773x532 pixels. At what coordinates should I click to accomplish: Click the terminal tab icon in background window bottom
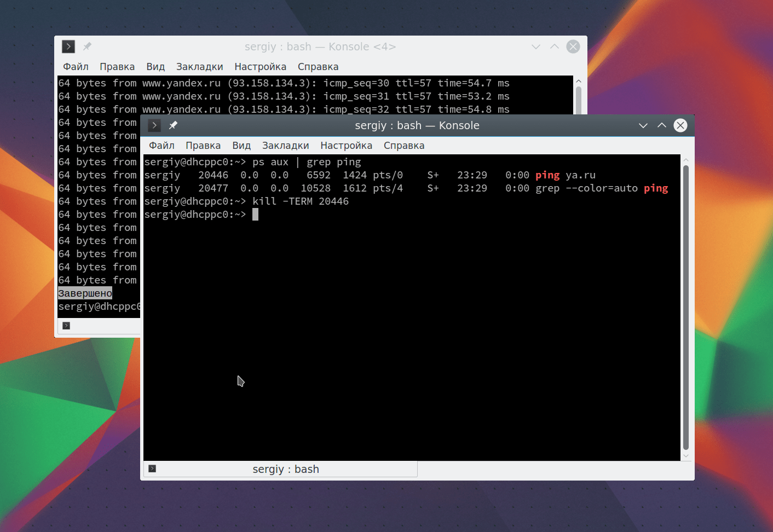point(66,326)
